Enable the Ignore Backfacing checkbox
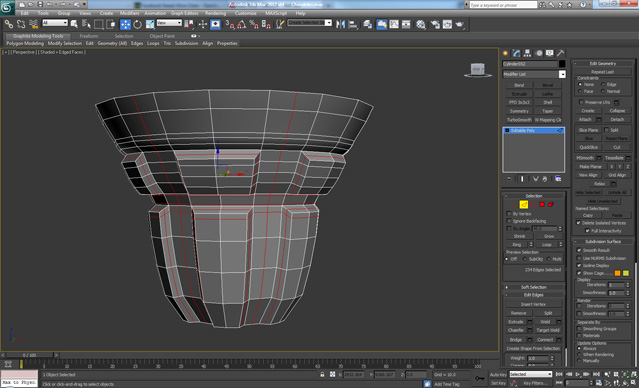The height and width of the screenshot is (388, 639). tap(509, 221)
